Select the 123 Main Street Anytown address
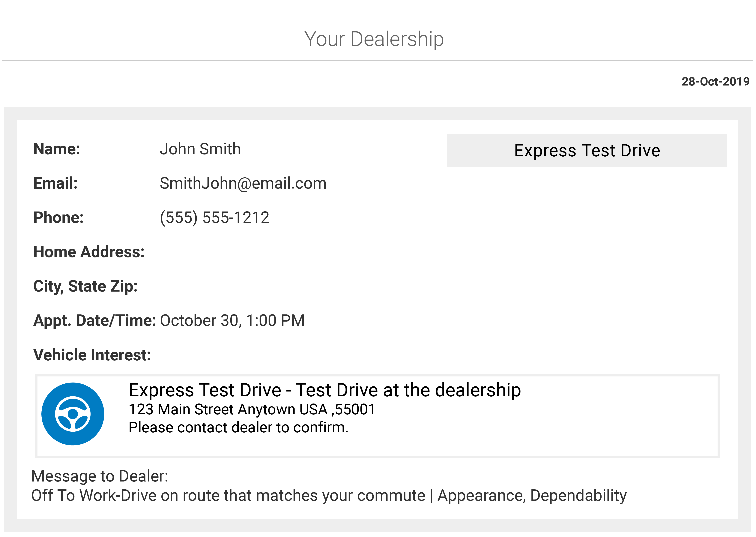Viewport: 756px width, 537px height. click(x=252, y=409)
